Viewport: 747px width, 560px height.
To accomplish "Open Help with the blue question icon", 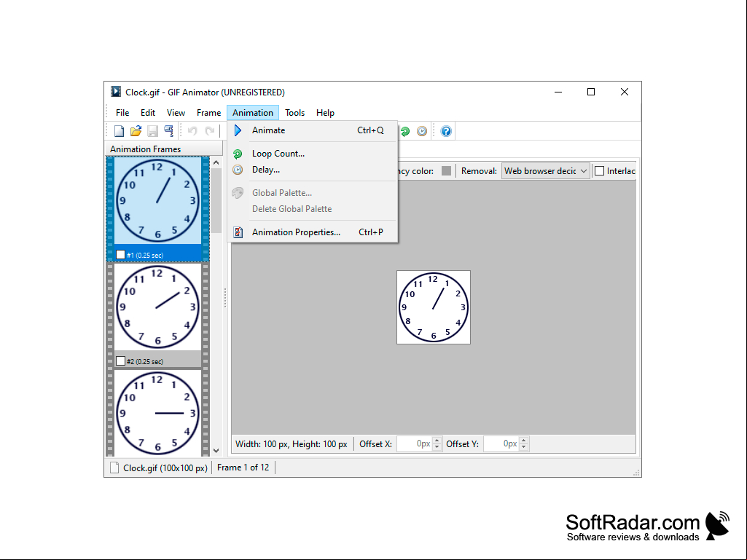I will [446, 131].
